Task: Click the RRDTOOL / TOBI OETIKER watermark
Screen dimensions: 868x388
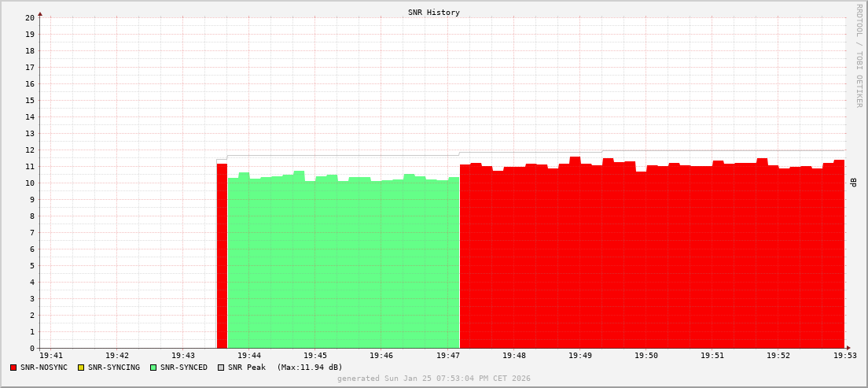Action: (x=859, y=55)
